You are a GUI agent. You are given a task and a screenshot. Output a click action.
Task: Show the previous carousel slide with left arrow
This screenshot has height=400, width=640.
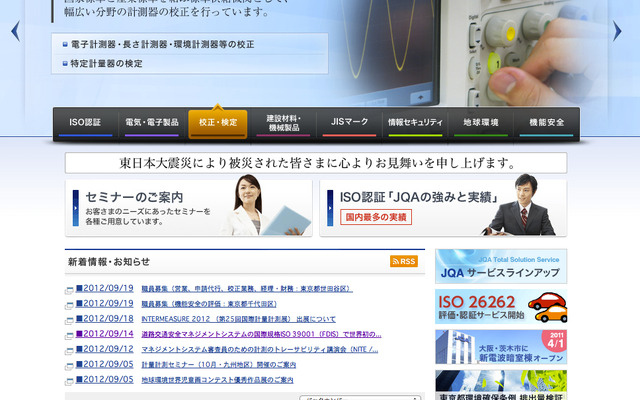[16, 31]
